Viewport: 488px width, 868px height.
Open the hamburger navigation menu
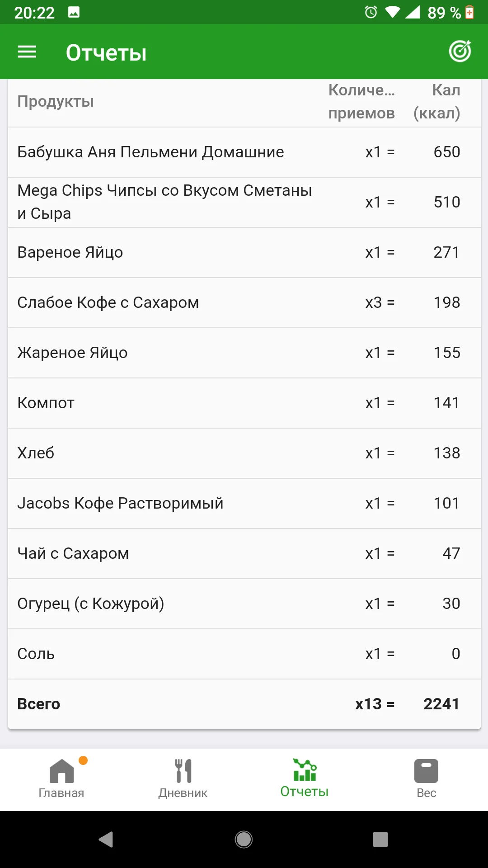pyautogui.click(x=27, y=52)
